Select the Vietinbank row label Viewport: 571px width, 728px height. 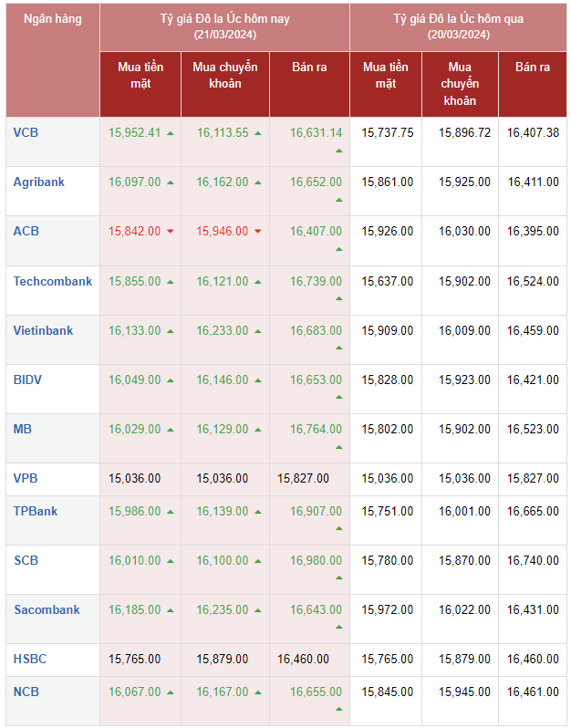[43, 330]
